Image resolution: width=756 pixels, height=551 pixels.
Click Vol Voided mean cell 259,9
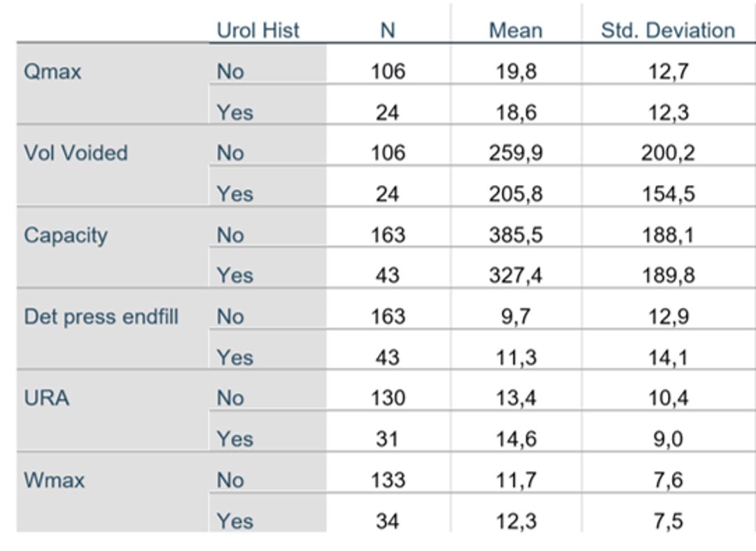click(x=516, y=153)
